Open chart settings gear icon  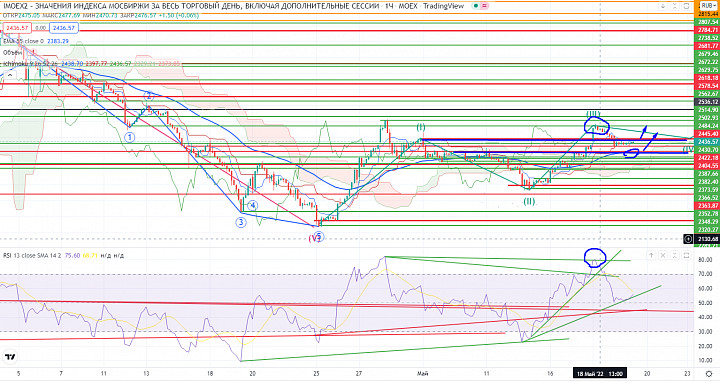pos(709,374)
